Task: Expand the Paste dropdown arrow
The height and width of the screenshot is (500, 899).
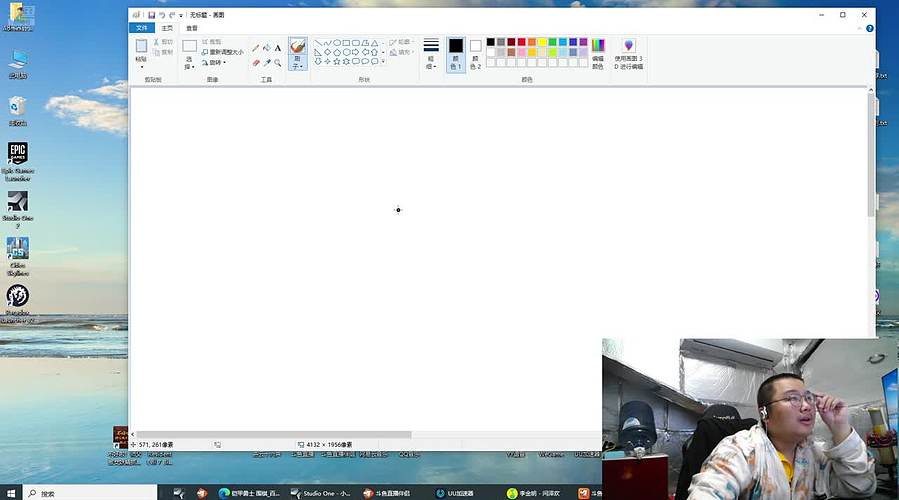Action: [142, 67]
